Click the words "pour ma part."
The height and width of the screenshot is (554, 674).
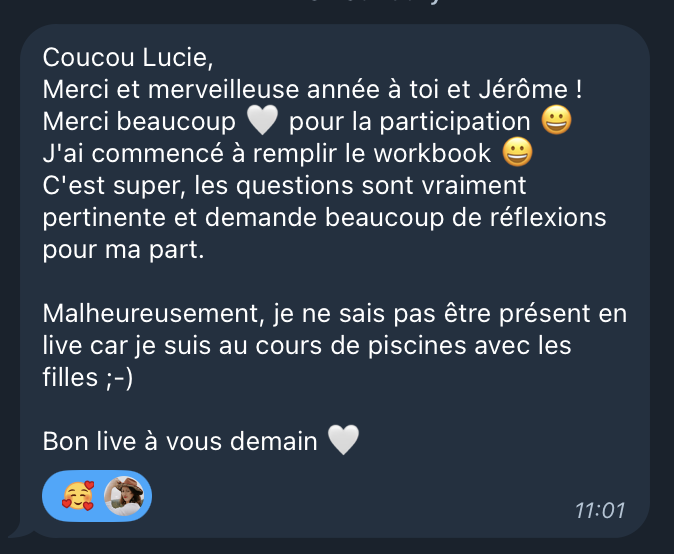(x=123, y=250)
